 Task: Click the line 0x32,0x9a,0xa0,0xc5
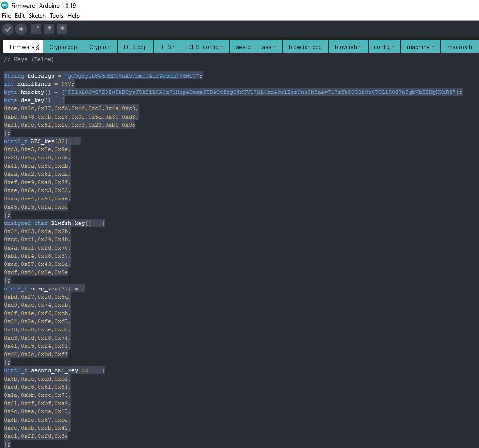(x=37, y=158)
